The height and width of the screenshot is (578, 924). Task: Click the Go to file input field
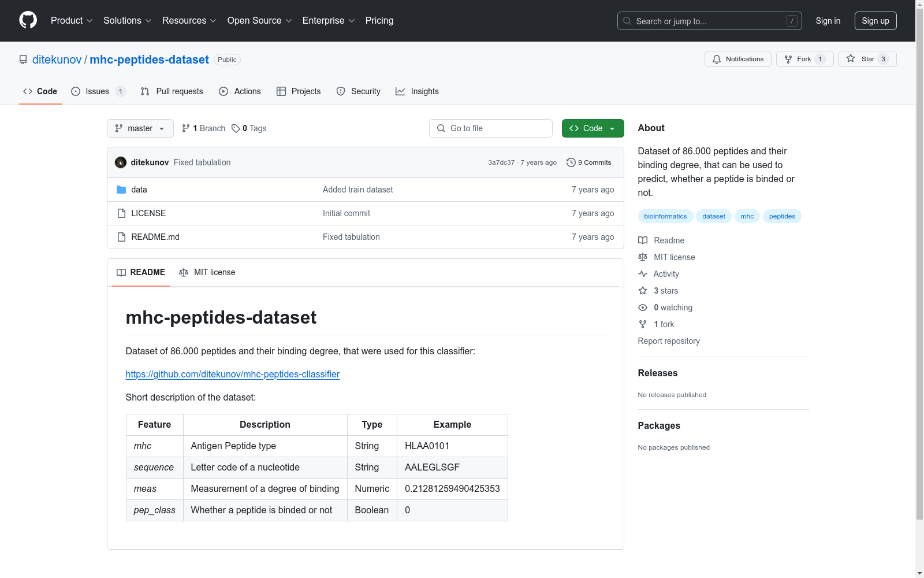tap(491, 128)
